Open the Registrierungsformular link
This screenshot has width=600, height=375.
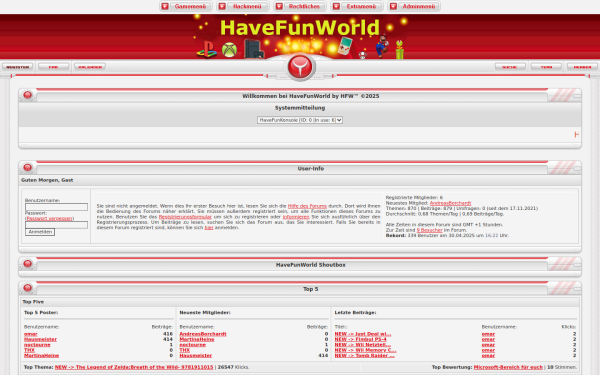pos(185,217)
